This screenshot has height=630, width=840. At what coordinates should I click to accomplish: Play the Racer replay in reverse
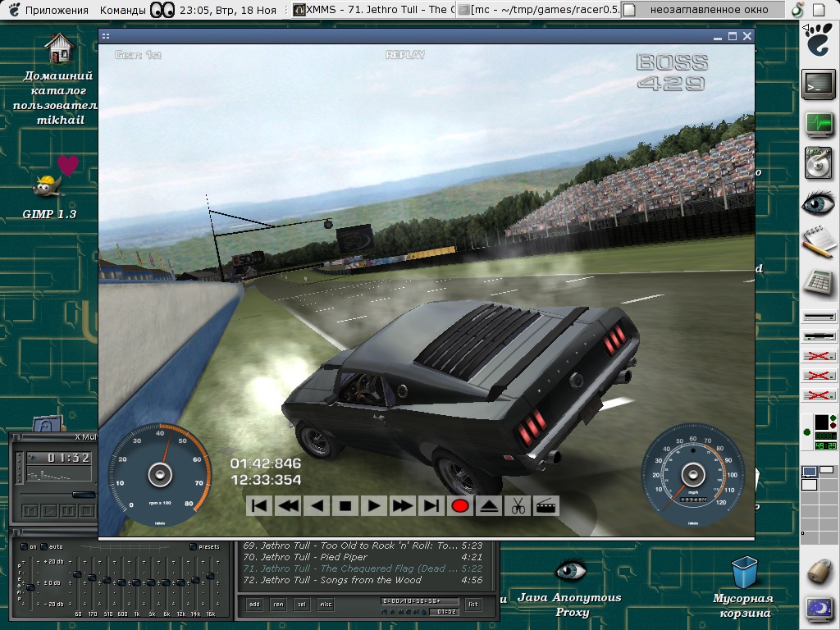[x=317, y=506]
